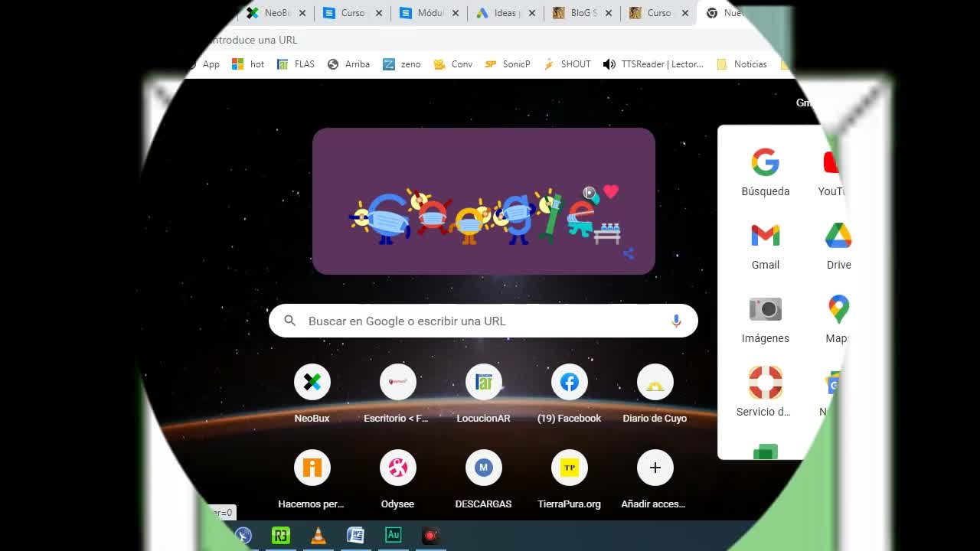The image size is (980, 551).
Task: Open the Odysee shortcut tile
Action: pyautogui.click(x=398, y=479)
